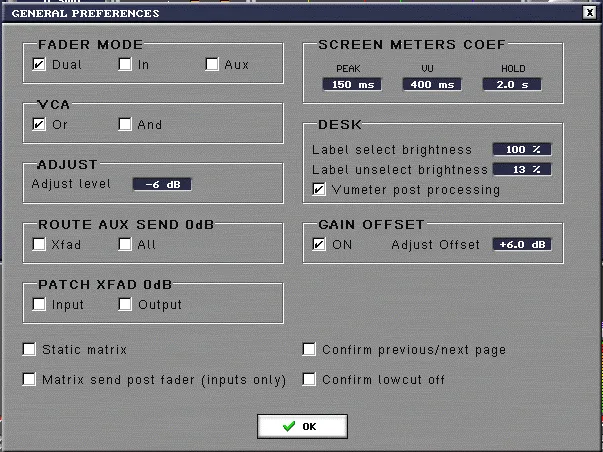
Task: Click the VCA group heading
Action: [53, 105]
